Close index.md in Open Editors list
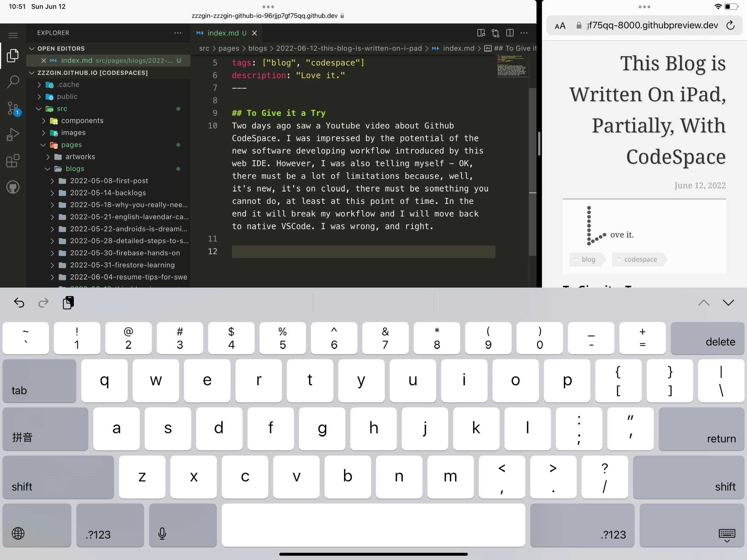This screenshot has height=560, width=747. click(44, 61)
